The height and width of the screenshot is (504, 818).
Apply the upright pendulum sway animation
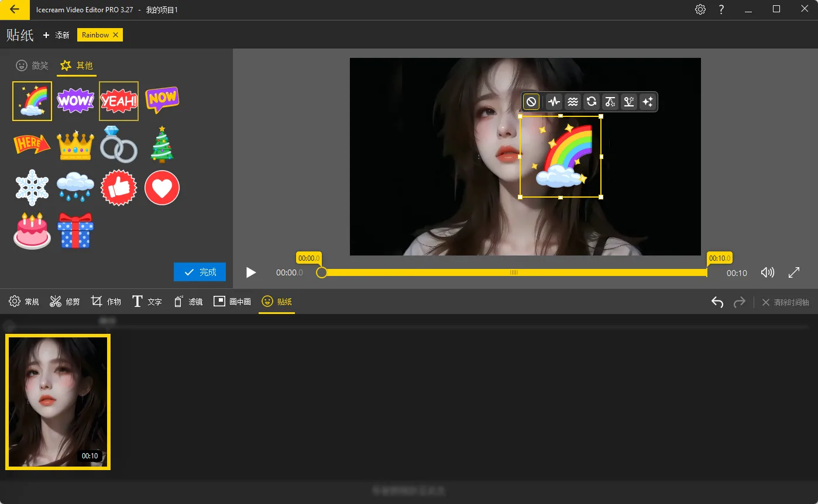coord(629,102)
